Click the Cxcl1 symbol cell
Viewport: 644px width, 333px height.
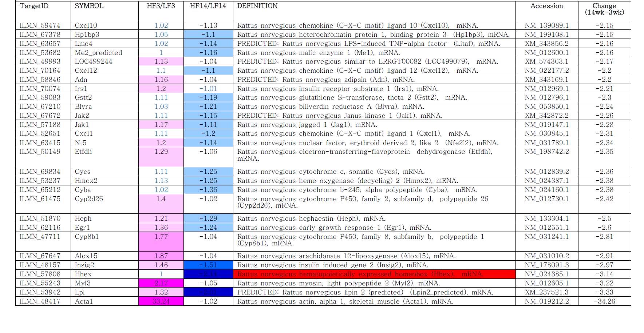104,133
